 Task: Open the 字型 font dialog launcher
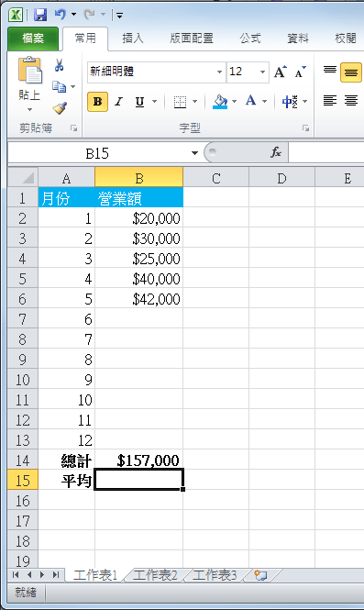[306, 128]
